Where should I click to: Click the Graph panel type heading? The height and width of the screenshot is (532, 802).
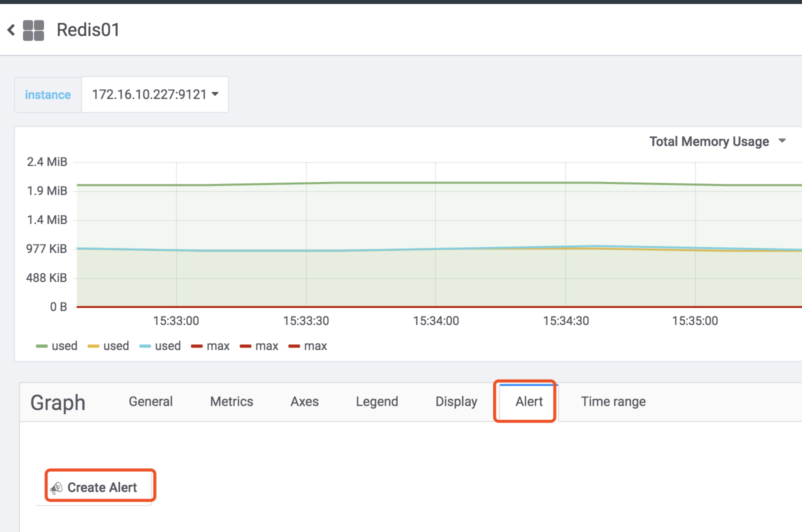pyautogui.click(x=58, y=403)
